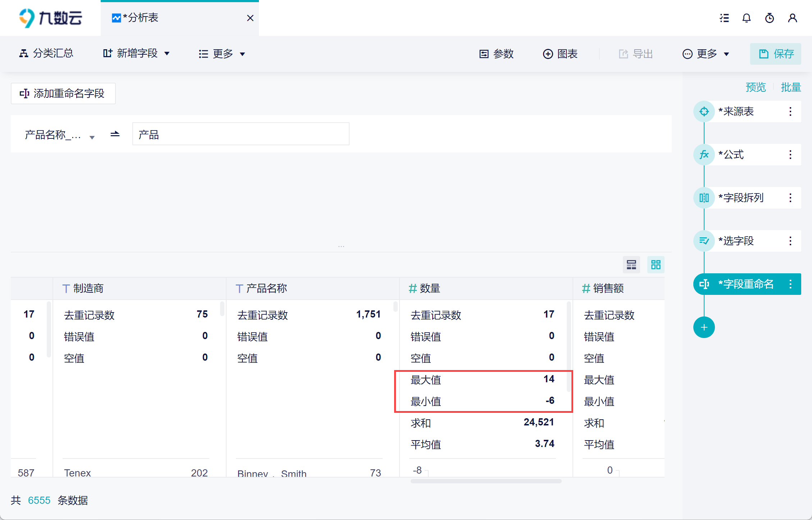Click 添加重命名字段 button
812x520 pixels.
coord(63,93)
